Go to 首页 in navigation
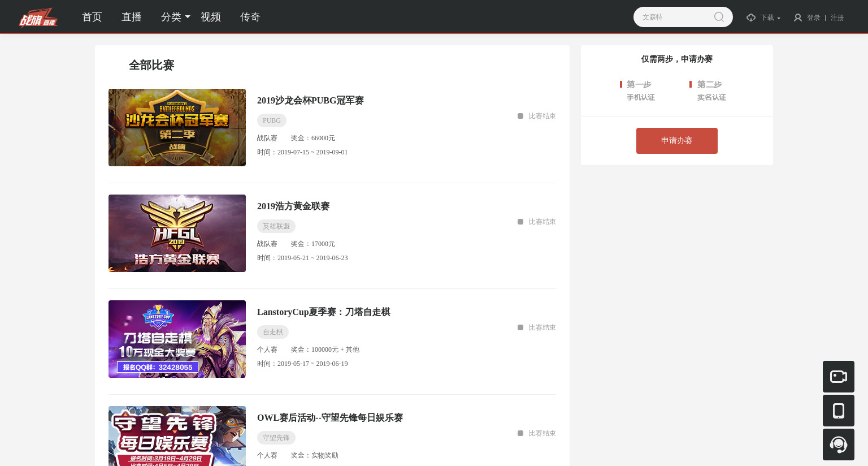 [92, 17]
